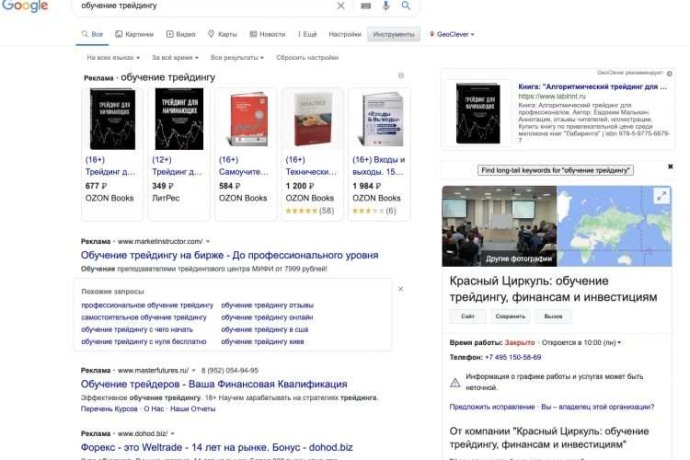Image resolution: width=690 pixels, height=460 pixels.
Task: Click the blue search magnifier icon
Action: [x=406, y=5]
